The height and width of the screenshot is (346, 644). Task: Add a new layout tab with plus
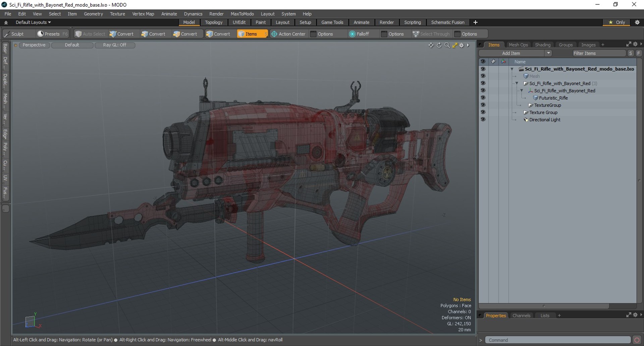pos(475,22)
